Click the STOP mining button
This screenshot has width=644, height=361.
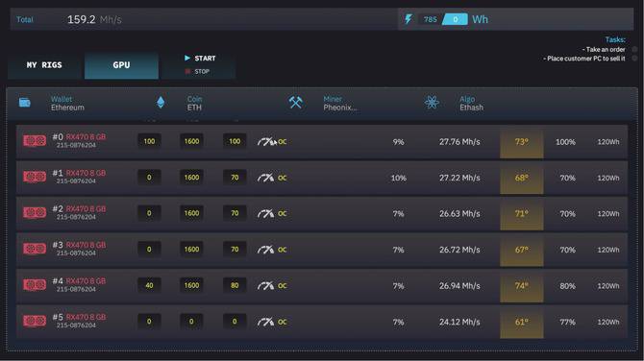pyautogui.click(x=198, y=71)
